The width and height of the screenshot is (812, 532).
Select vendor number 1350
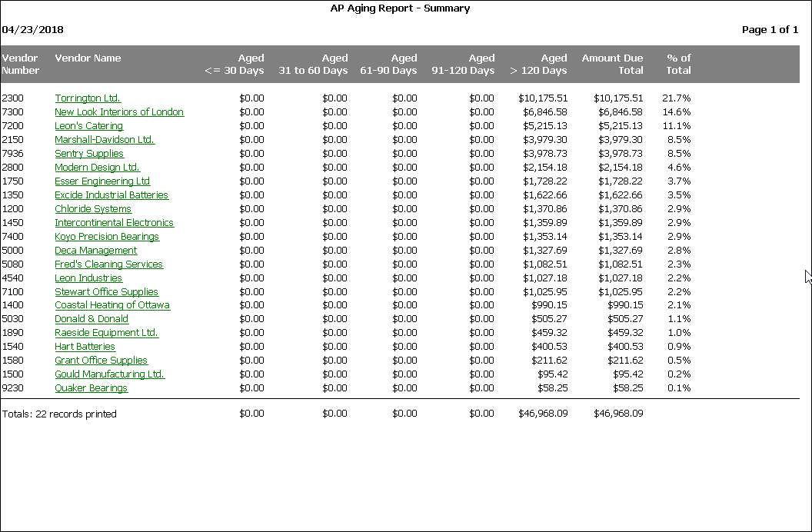coord(12,195)
